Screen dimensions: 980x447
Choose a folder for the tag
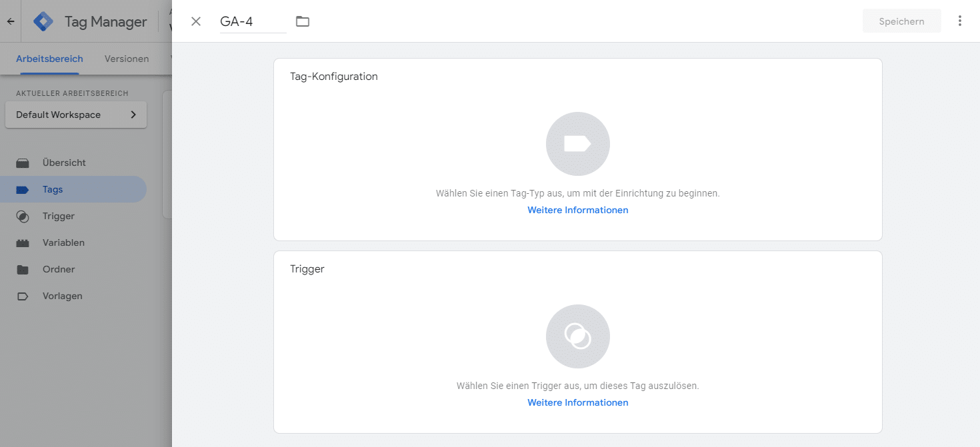(x=303, y=21)
